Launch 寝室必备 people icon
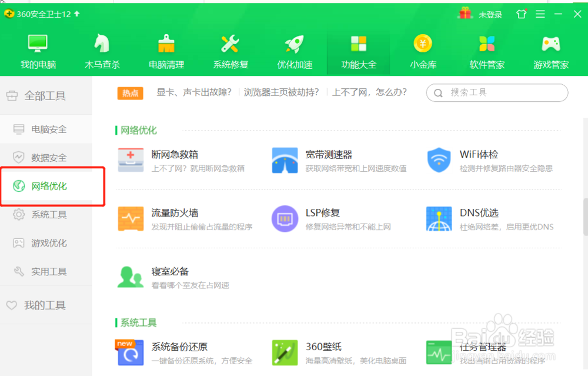This screenshot has height=376, width=588. point(131,277)
